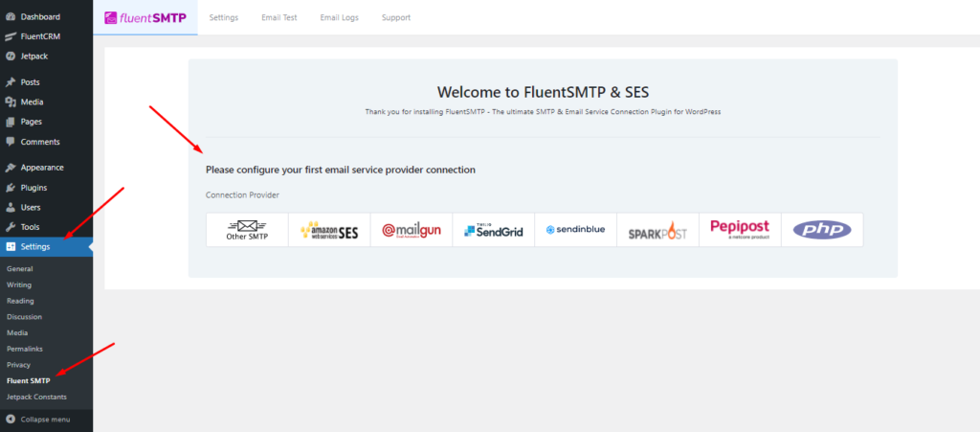Choose the PHP mail provider

822,230
